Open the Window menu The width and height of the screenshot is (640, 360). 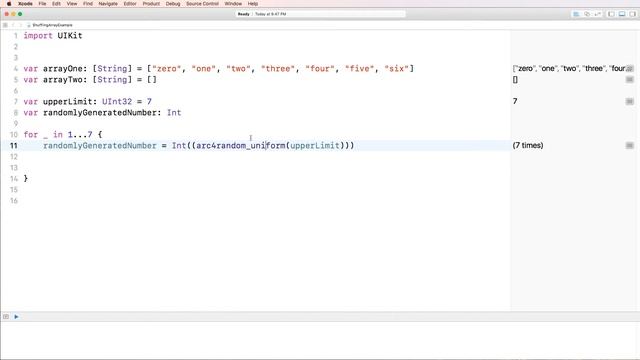pos(233,4)
